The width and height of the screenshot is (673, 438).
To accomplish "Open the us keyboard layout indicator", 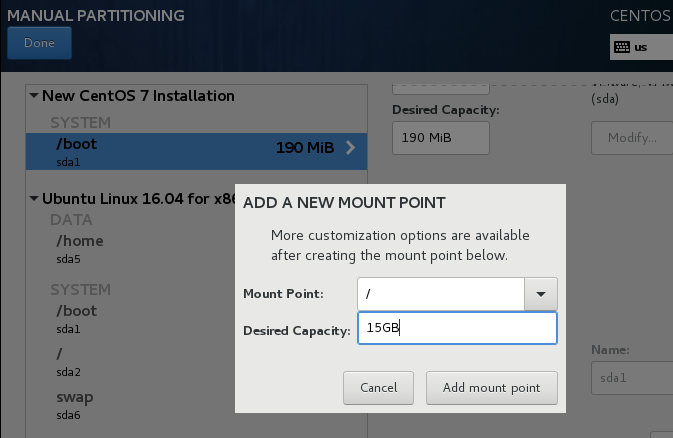I will coord(641,47).
